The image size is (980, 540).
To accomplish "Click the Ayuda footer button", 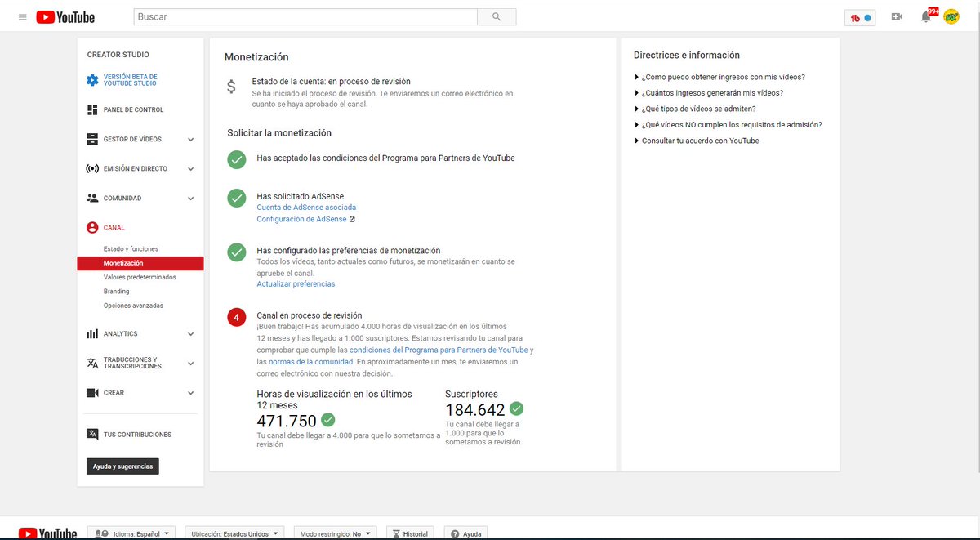I will 466,533.
